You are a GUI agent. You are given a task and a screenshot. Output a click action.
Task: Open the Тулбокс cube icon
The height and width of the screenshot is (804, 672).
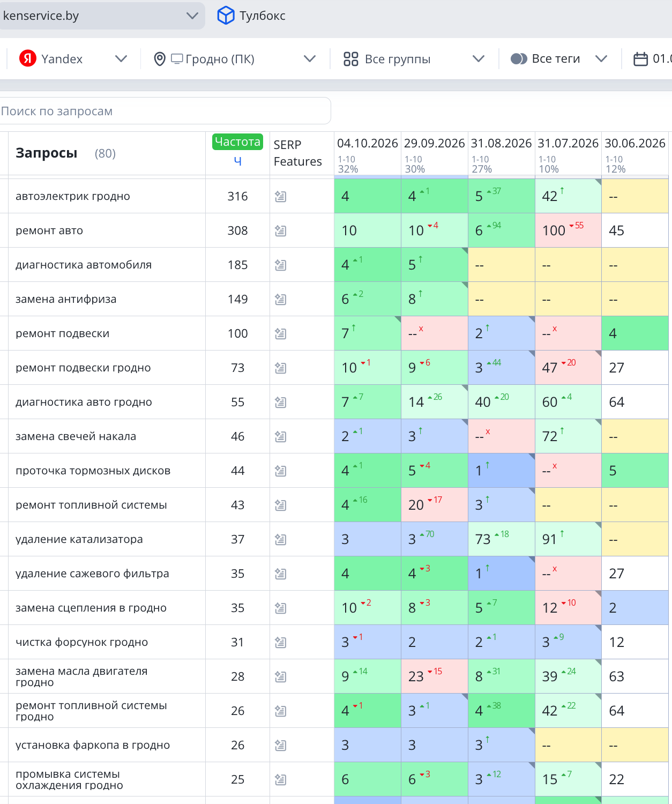pyautogui.click(x=226, y=16)
